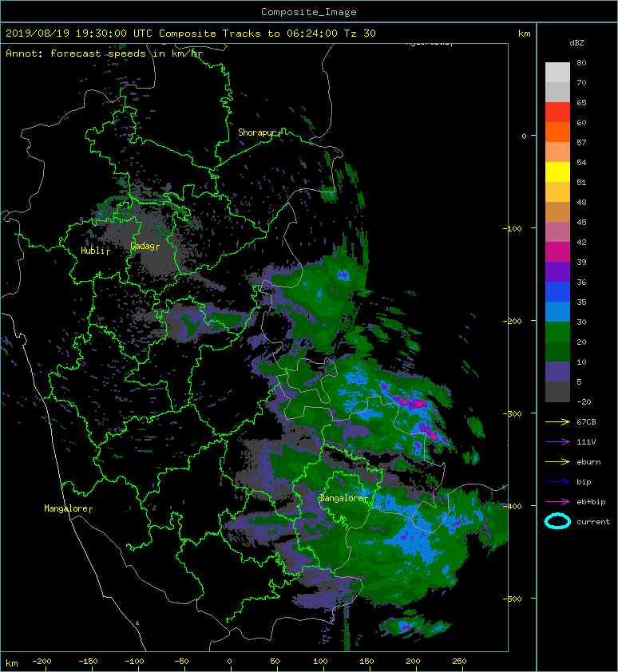Click the '-100' tick on the vertical axis
This screenshot has width=618, height=672.
[x=512, y=228]
